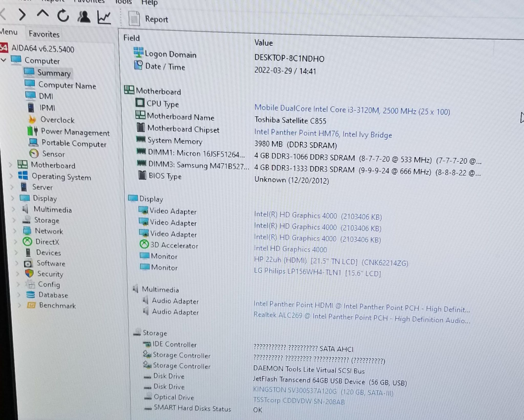Click the Value column header

[x=264, y=43]
